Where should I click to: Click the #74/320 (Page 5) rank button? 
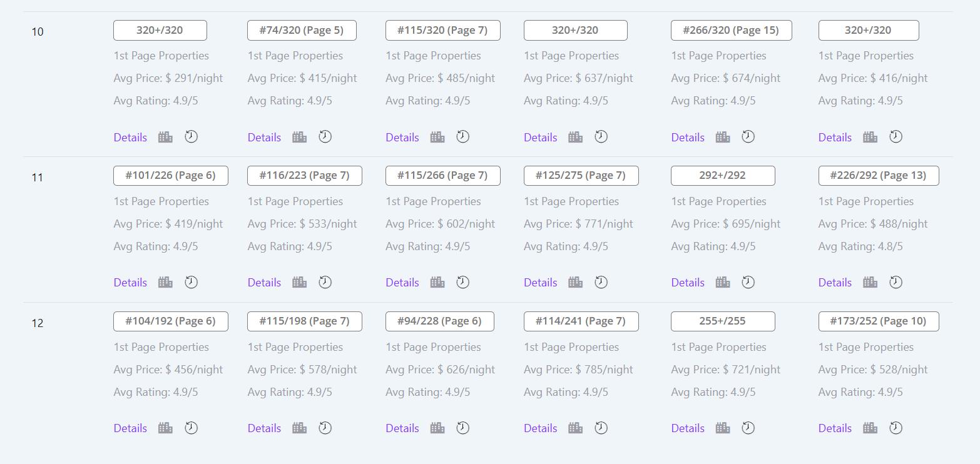[302, 30]
